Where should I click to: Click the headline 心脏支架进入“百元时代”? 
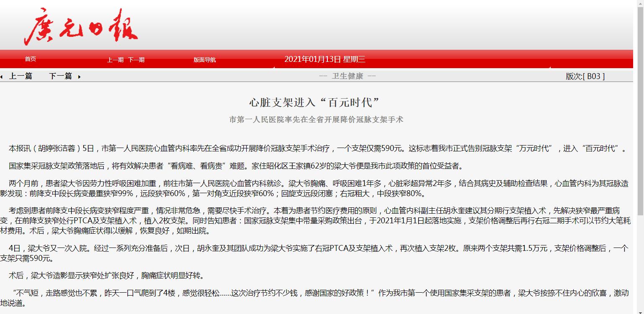[316, 102]
